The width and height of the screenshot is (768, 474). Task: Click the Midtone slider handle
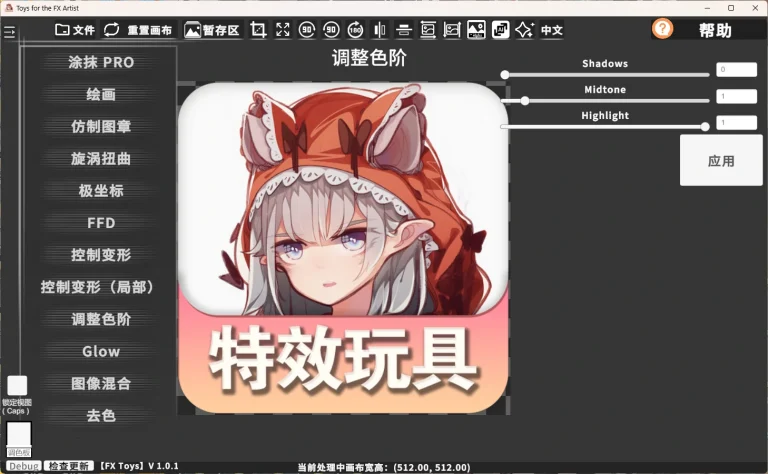[x=525, y=100]
